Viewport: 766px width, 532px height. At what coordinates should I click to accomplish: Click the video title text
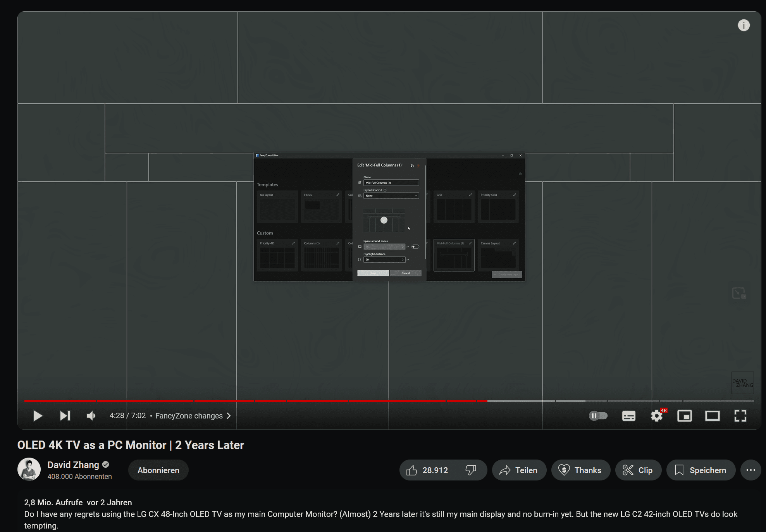[131, 445]
